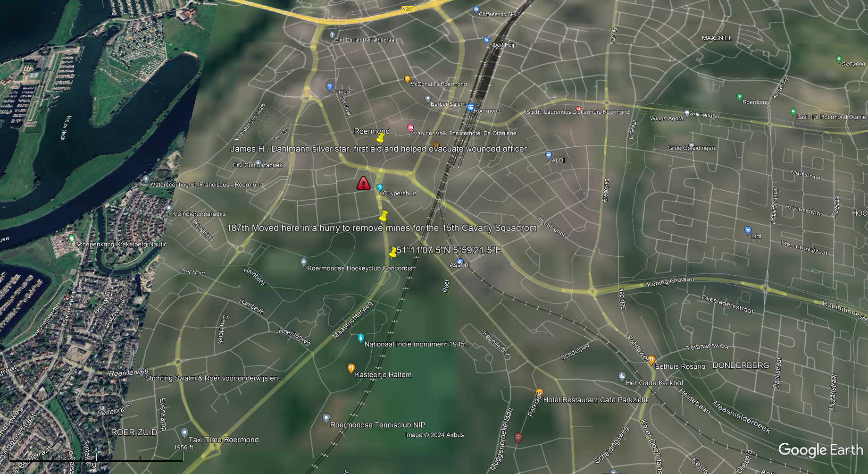Select the Taxi Time Roermond marker

click(x=184, y=433)
